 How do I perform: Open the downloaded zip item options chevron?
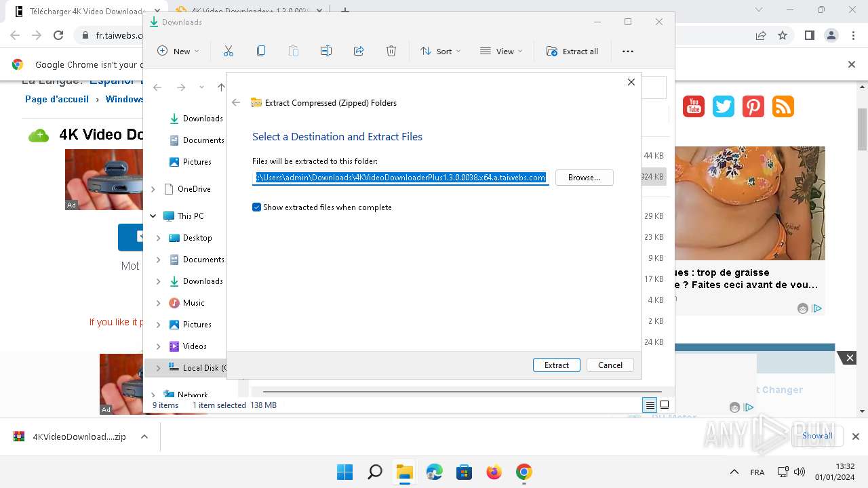pos(144,437)
